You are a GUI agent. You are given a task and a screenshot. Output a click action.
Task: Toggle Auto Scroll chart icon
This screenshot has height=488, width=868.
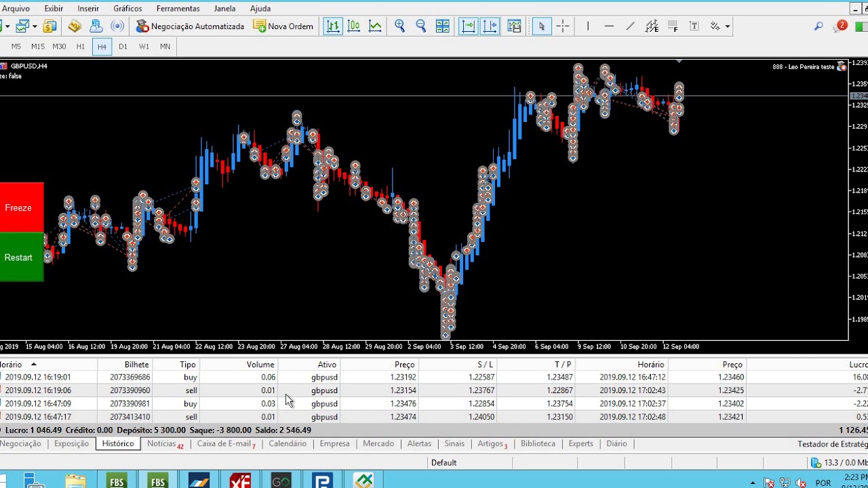pos(468,26)
